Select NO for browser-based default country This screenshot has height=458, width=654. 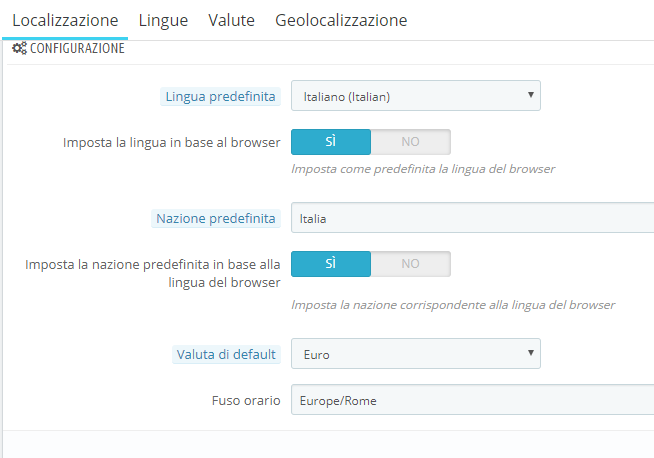coord(410,264)
